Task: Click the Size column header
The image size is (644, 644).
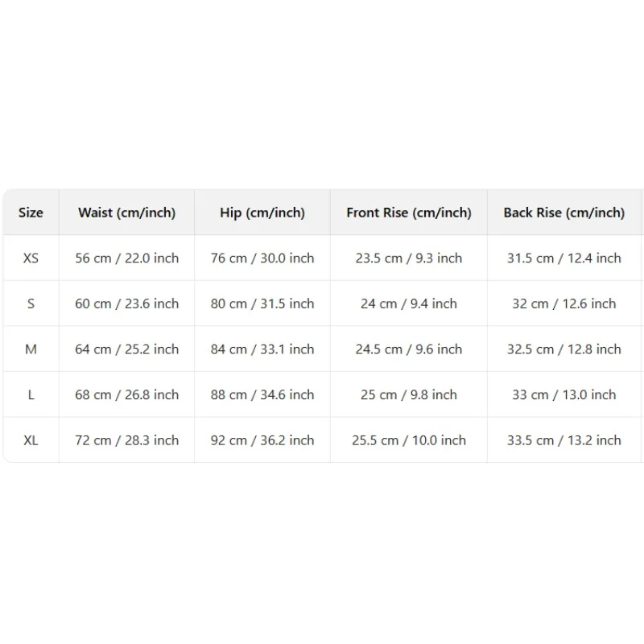Action: [31, 213]
